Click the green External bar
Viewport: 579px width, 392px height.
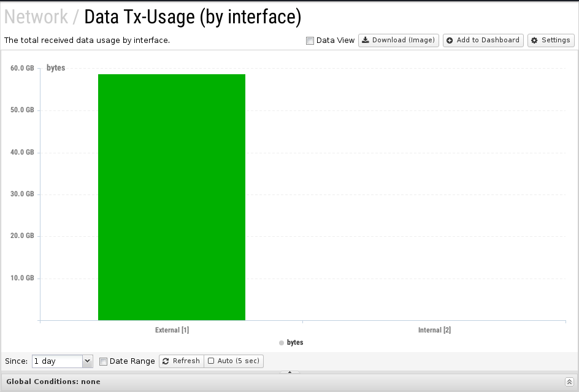(x=172, y=198)
